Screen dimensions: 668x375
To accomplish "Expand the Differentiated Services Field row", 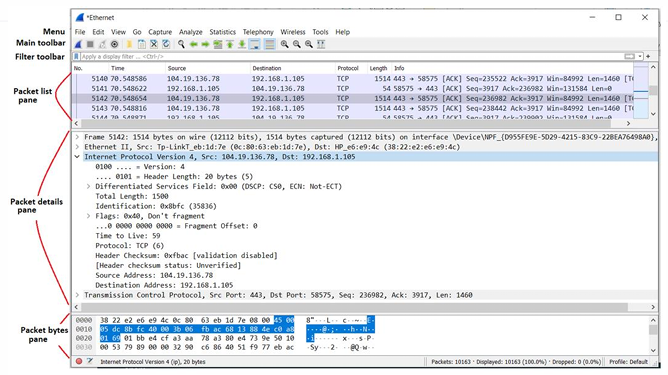I will click(x=89, y=187).
